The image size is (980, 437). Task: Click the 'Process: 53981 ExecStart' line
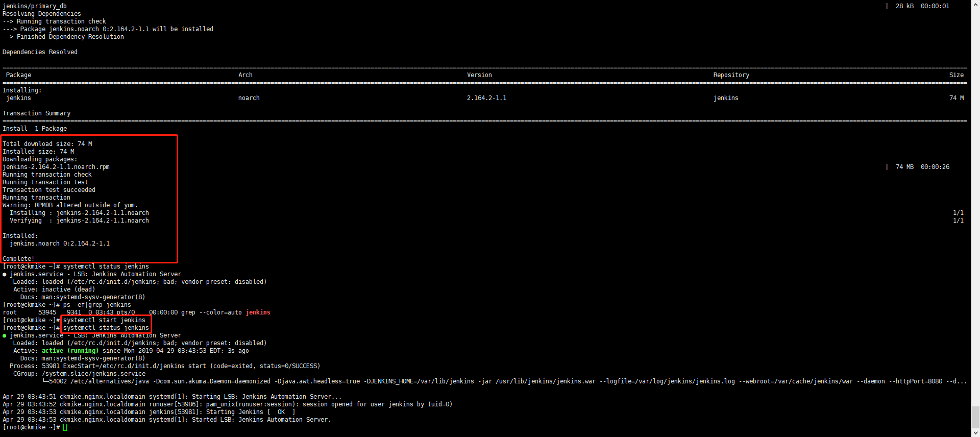[165, 366]
